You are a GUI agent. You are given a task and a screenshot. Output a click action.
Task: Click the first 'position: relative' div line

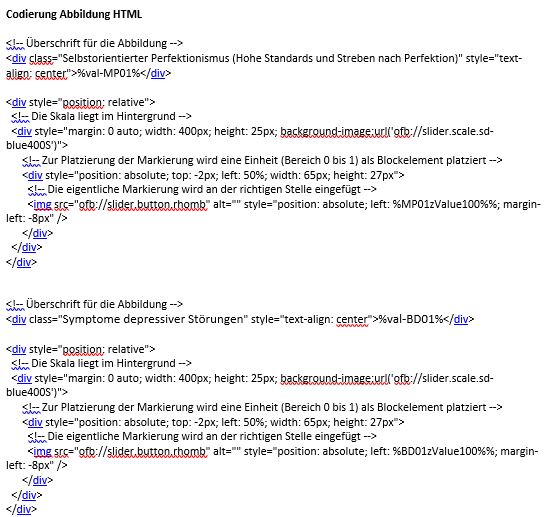pyautogui.click(x=81, y=102)
